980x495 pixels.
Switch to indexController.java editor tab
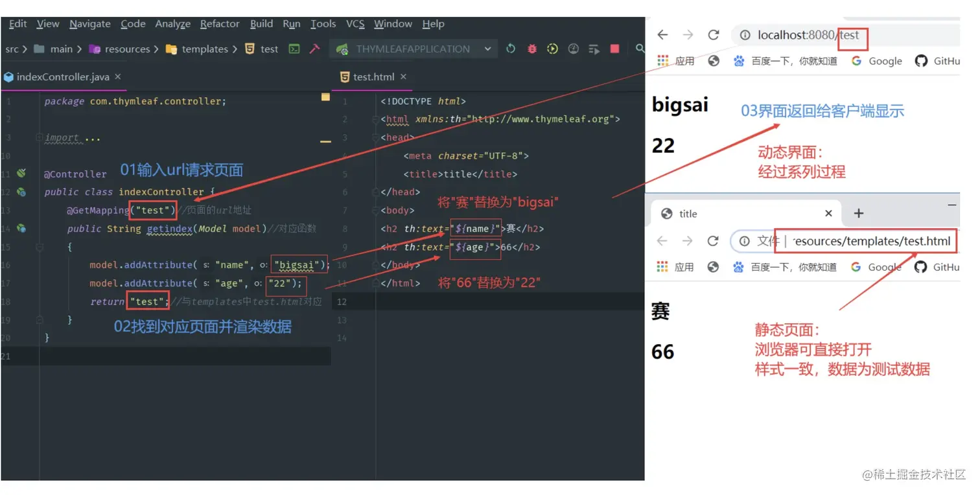(63, 76)
